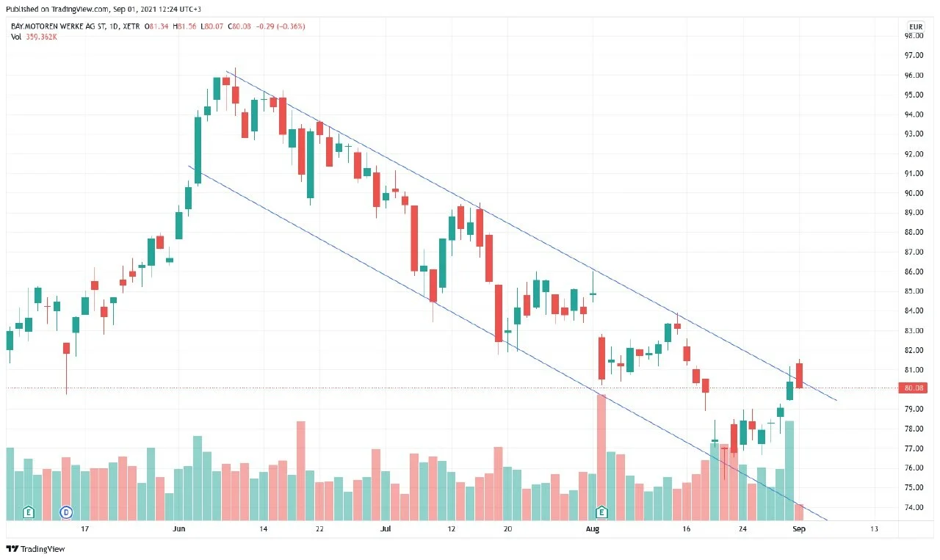Click the last red candlestick near 81.00
The width and height of the screenshot is (940, 560).
tap(799, 374)
